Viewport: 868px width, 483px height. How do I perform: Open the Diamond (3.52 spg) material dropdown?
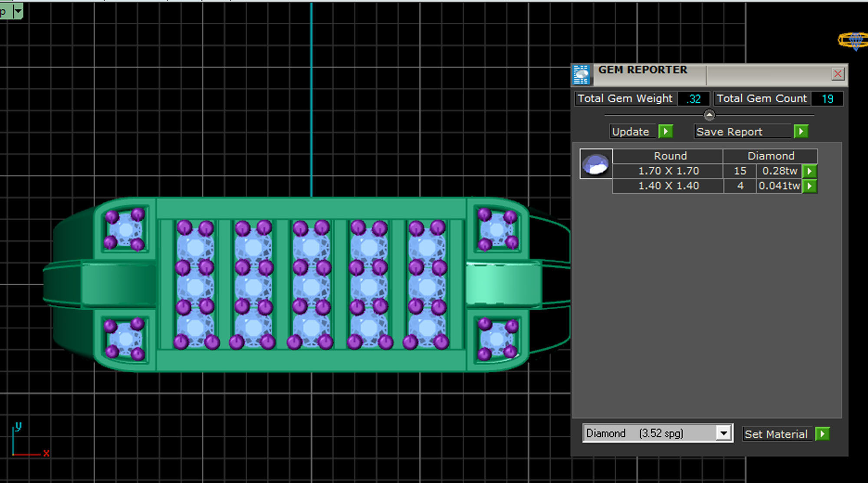[x=723, y=433]
